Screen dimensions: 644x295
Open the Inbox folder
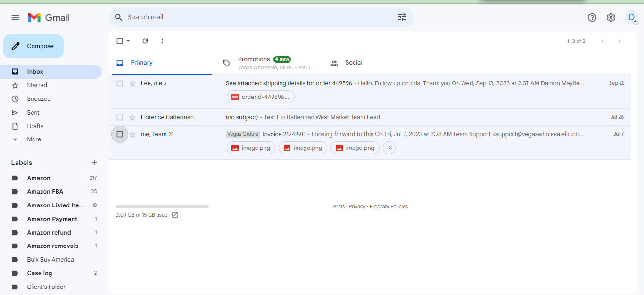pos(50,72)
